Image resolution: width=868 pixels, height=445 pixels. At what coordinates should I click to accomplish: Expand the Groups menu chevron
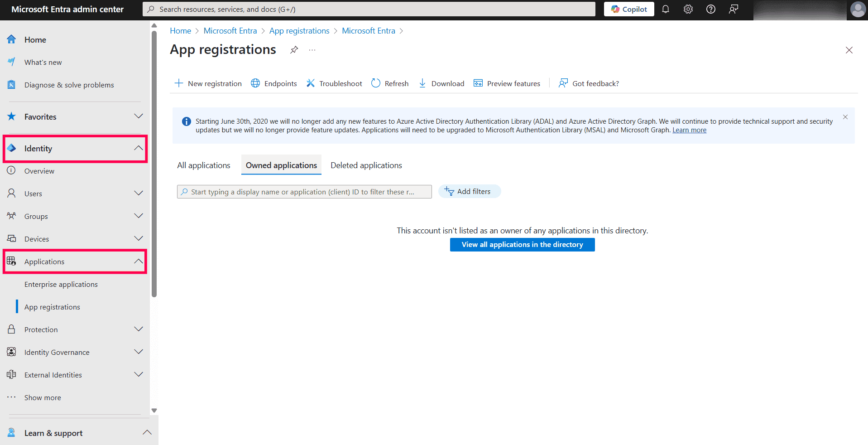139,216
